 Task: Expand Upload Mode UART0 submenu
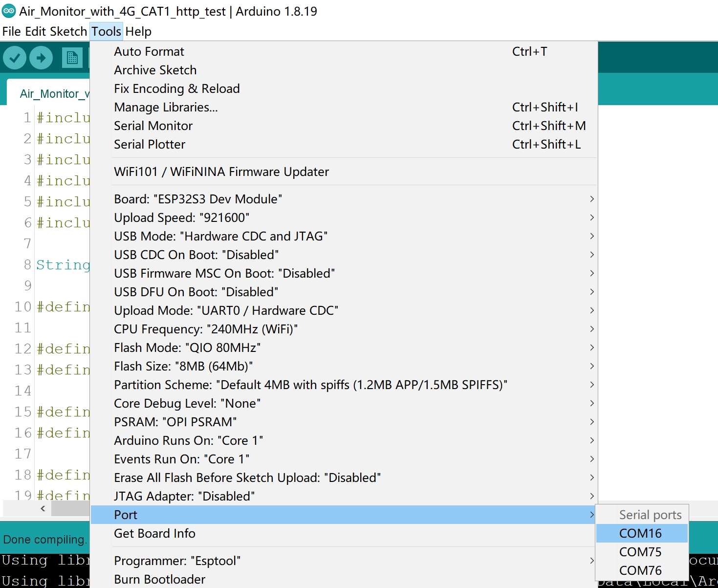pyautogui.click(x=344, y=310)
